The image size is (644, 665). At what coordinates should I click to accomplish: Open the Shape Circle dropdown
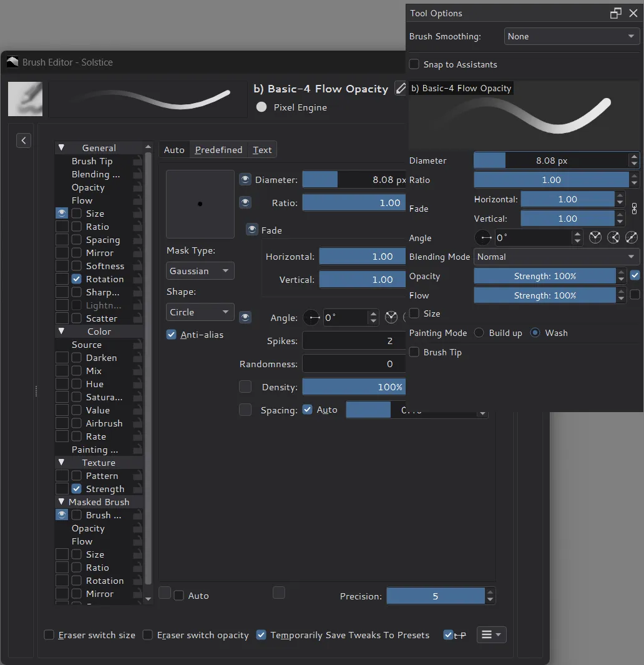coord(200,312)
